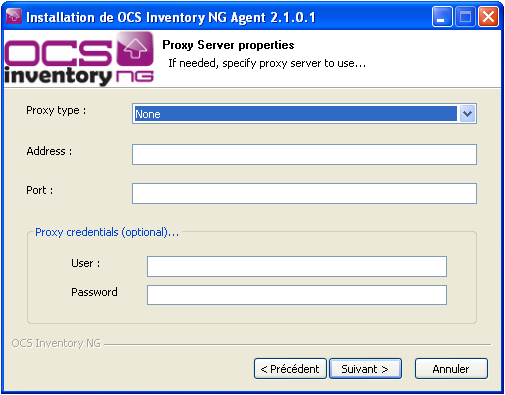The width and height of the screenshot is (505, 395).
Task: Click into the proxy User field
Action: [x=297, y=266]
